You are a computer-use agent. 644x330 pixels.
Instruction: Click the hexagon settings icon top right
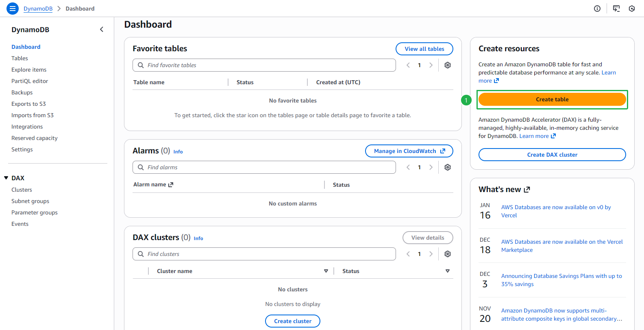(x=632, y=9)
